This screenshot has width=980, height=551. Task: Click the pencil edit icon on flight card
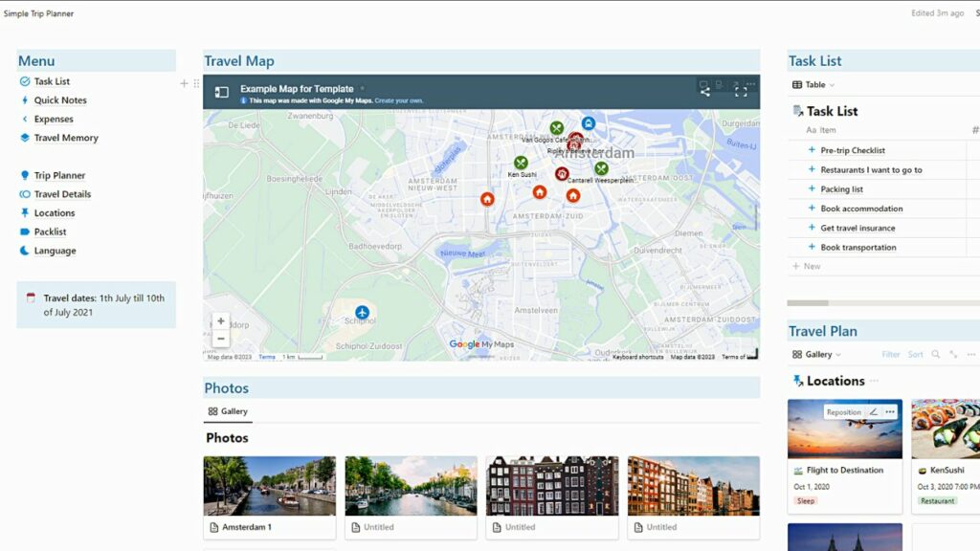point(874,412)
